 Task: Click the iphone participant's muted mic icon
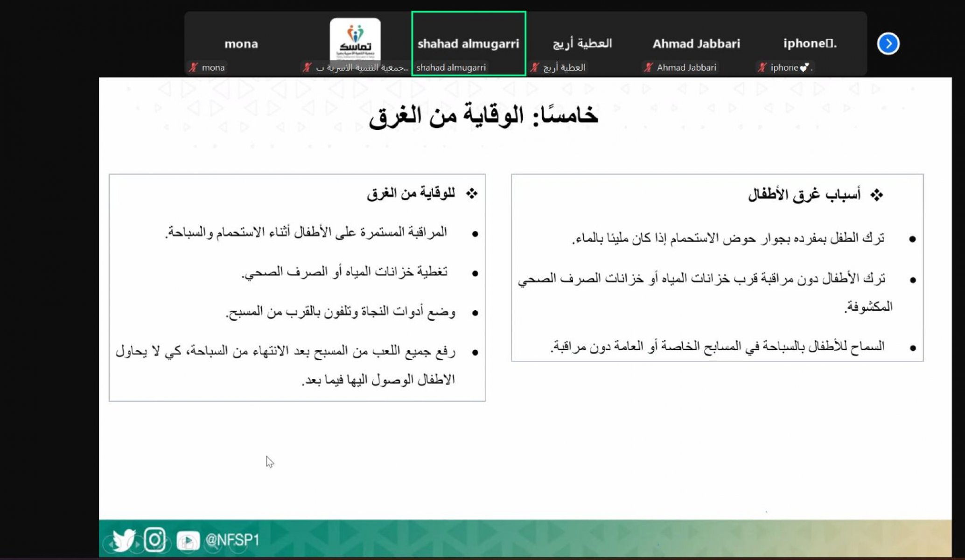[x=762, y=67]
